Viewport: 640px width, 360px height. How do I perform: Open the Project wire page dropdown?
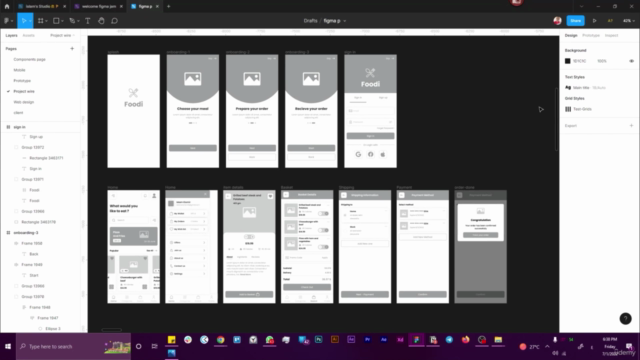pos(62,36)
